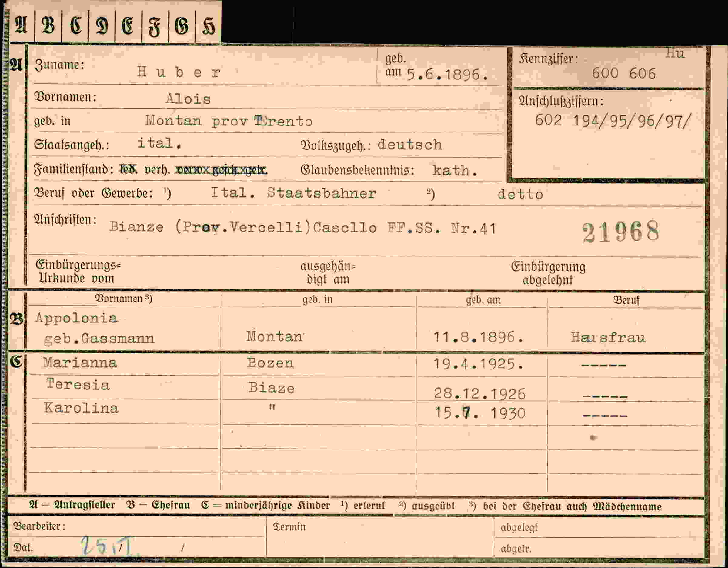
Task: Select the index tab letter D
Action: point(102,26)
